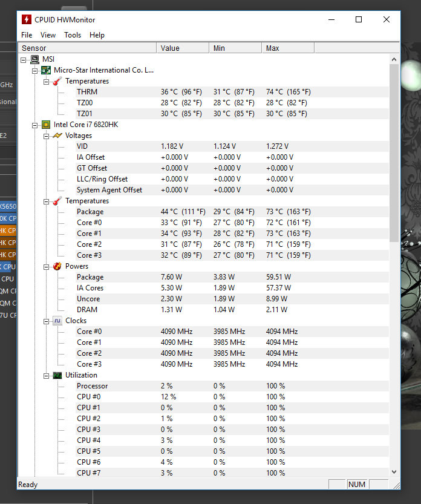Click the NUM indicator in status bar
Screen dimensions: 421x504
(357, 485)
